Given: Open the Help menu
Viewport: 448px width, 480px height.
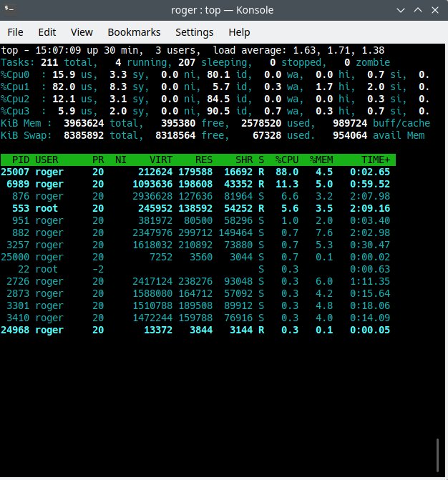Looking at the screenshot, I should (x=239, y=32).
